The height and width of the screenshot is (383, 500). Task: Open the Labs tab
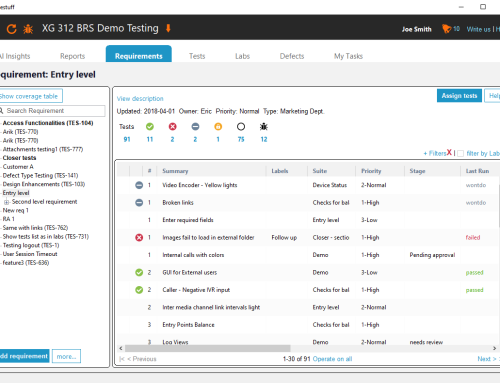pyautogui.click(x=242, y=56)
